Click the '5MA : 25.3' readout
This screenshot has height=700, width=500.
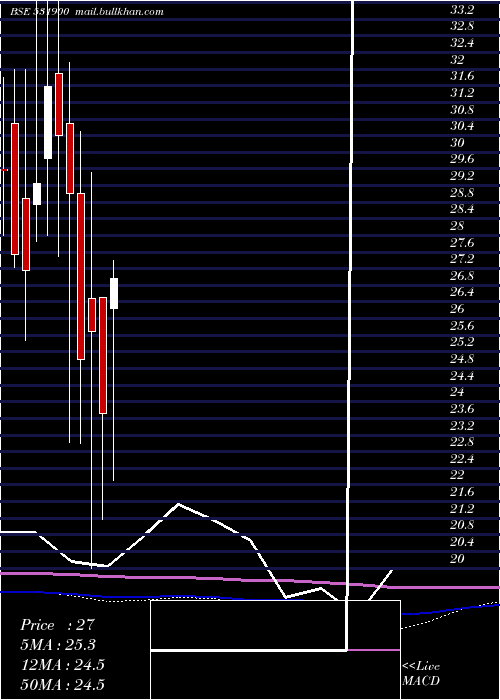click(x=58, y=645)
